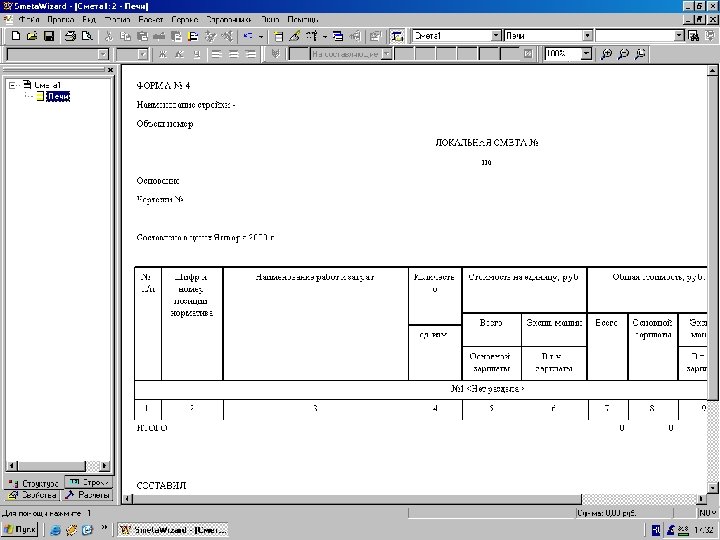Image resolution: width=720 pixels, height=540 pixels.
Task: Launch Internet Explorer from quick launch
Action: (56, 530)
